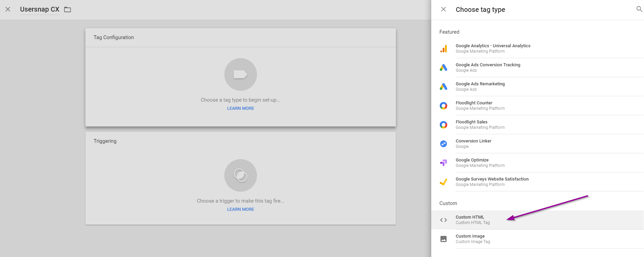Click the Triggering heading
This screenshot has height=257, width=644.
coord(105,141)
